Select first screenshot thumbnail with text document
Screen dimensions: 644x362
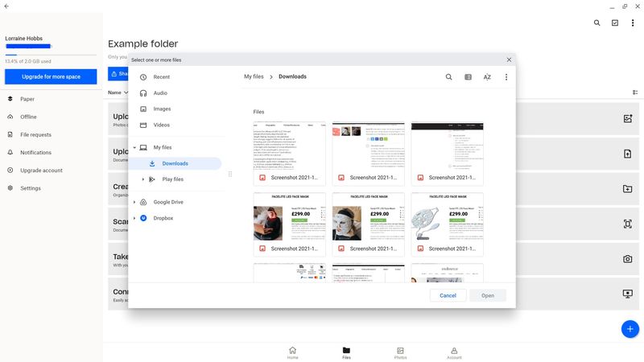(290, 154)
